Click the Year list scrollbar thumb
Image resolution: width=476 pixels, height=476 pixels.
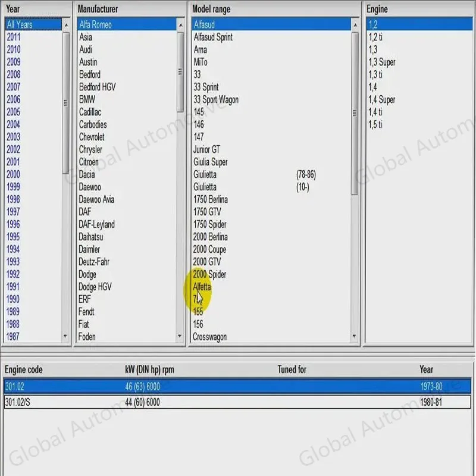coord(65,103)
